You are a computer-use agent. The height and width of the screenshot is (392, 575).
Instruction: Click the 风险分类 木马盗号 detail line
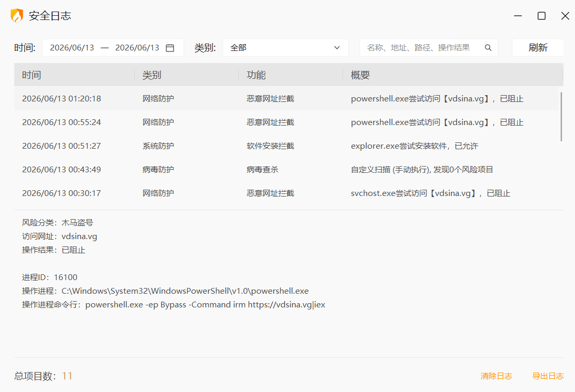point(57,223)
